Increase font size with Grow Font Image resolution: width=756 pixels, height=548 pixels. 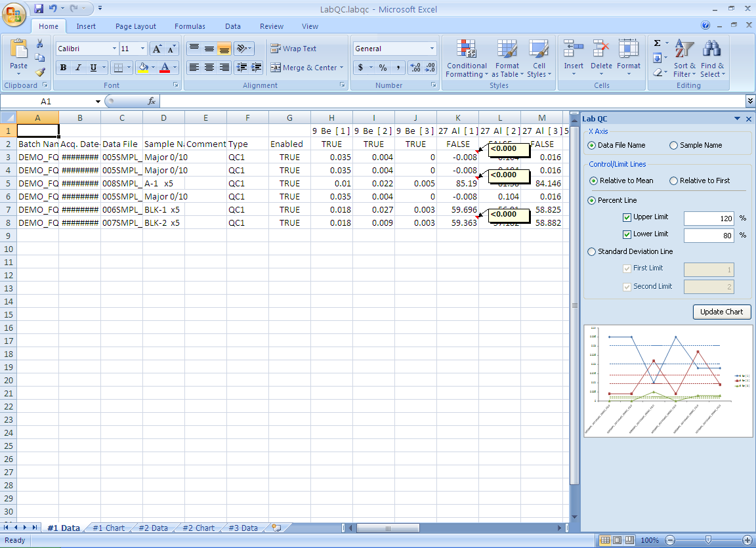point(157,49)
